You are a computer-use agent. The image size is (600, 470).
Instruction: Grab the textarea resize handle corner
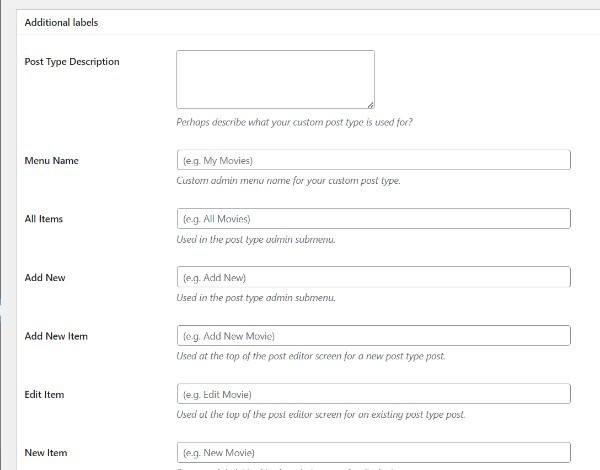click(x=371, y=105)
